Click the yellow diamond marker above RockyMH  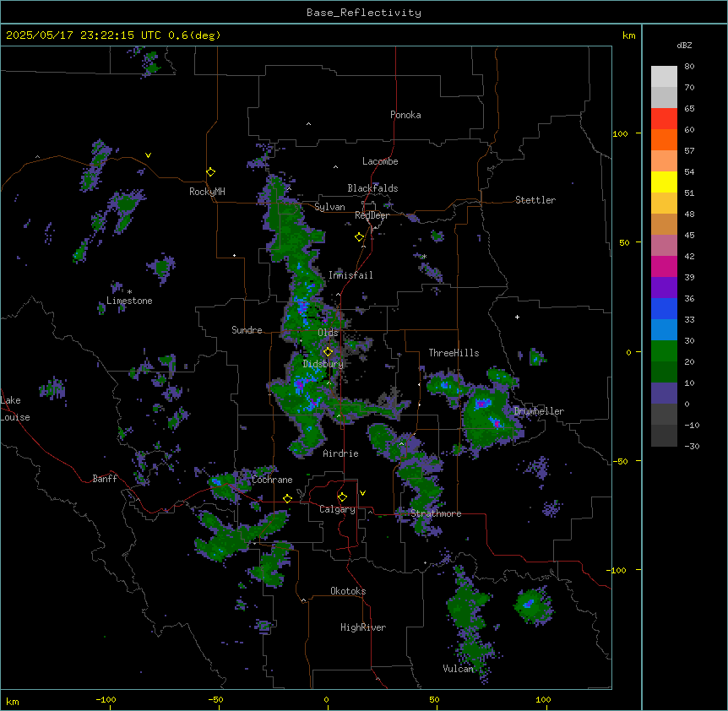point(210,172)
